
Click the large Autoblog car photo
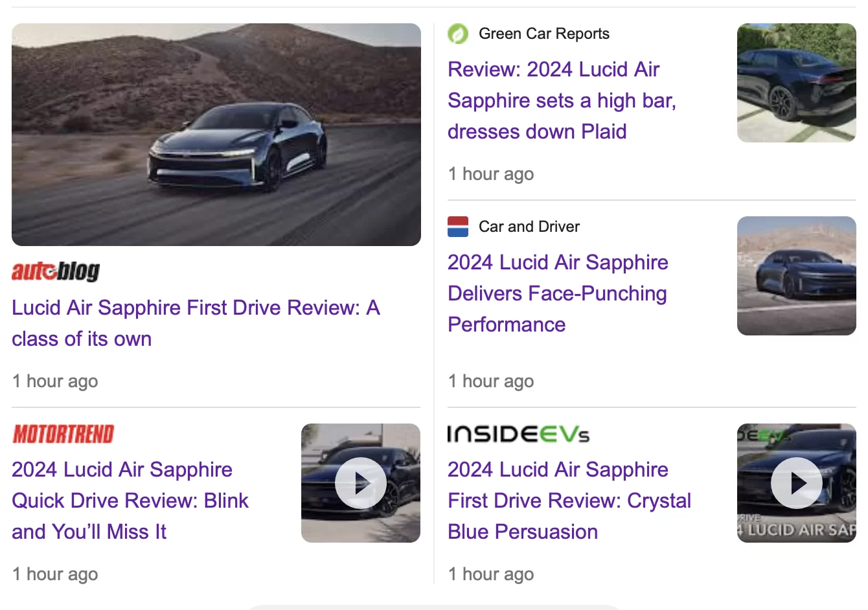coord(216,135)
